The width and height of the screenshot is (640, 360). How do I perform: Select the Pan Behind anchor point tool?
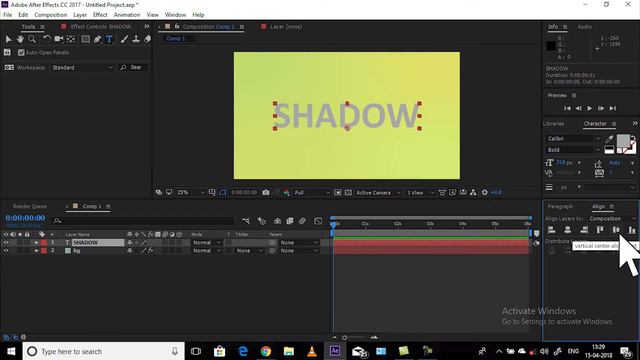(71, 39)
